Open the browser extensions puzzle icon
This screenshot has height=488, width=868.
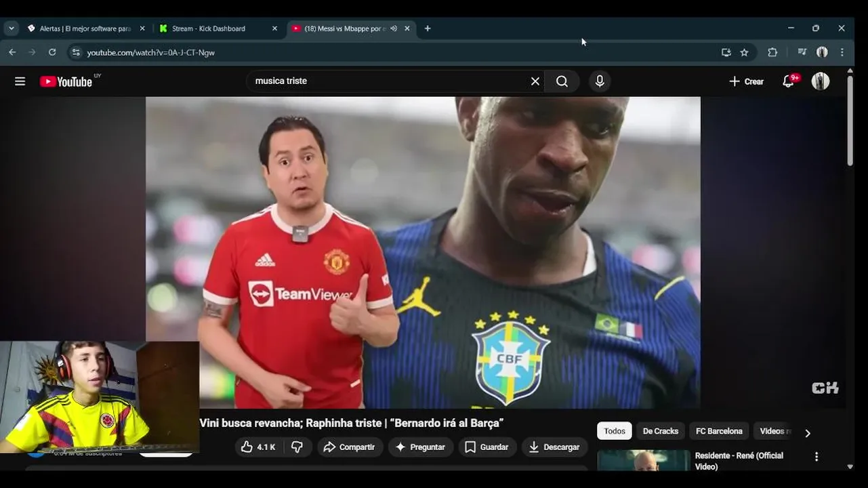772,52
